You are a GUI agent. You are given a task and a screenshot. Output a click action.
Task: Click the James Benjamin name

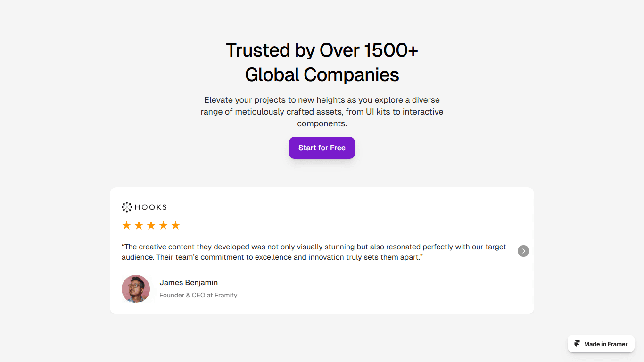[x=189, y=282]
